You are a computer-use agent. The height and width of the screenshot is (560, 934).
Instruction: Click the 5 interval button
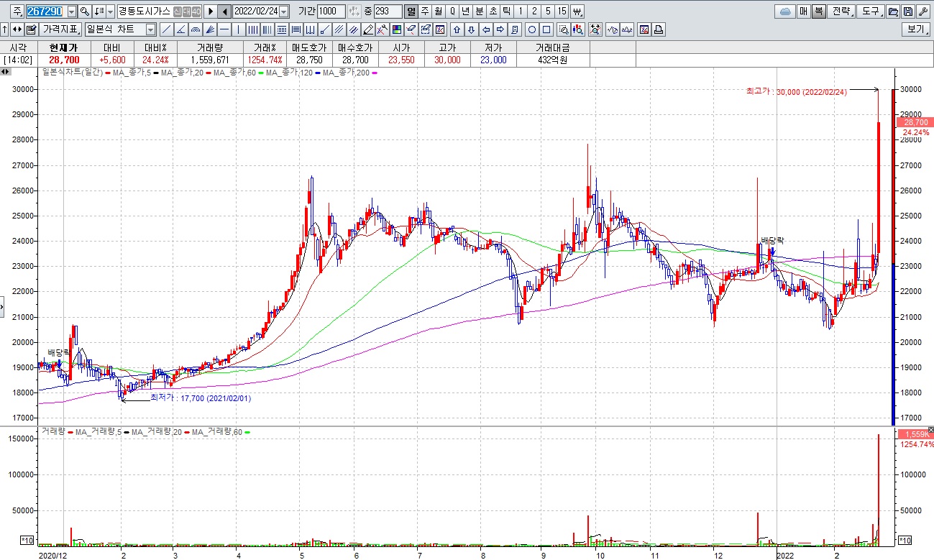coord(549,12)
